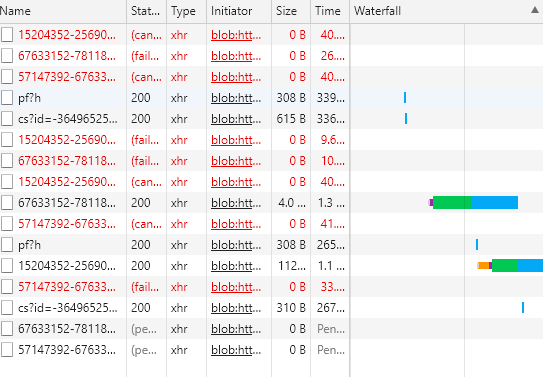
Task: Click the waterfall tick of the 265 ms pf?h request
Action: 477,244
